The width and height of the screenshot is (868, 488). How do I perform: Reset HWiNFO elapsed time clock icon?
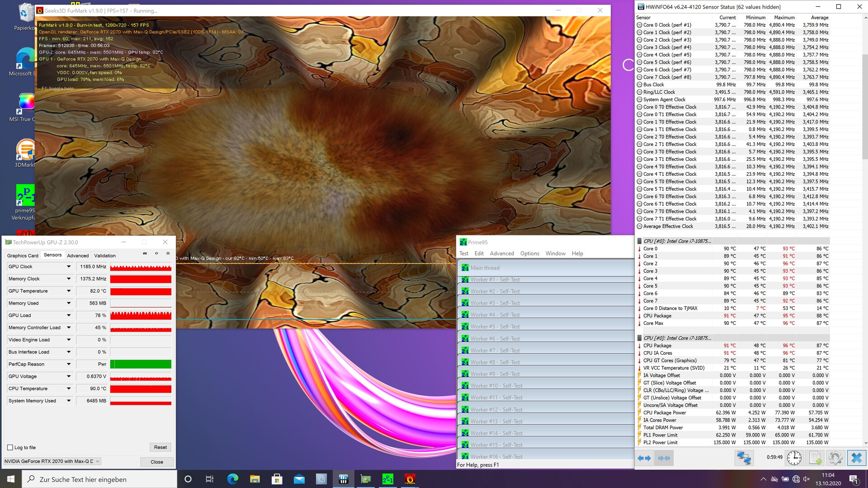pos(794,458)
